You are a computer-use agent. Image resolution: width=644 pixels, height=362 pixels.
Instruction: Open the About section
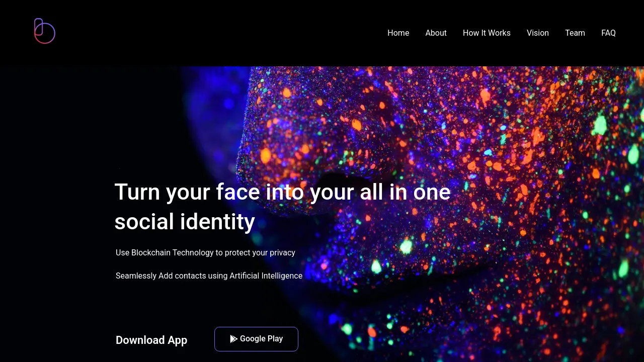pos(436,33)
